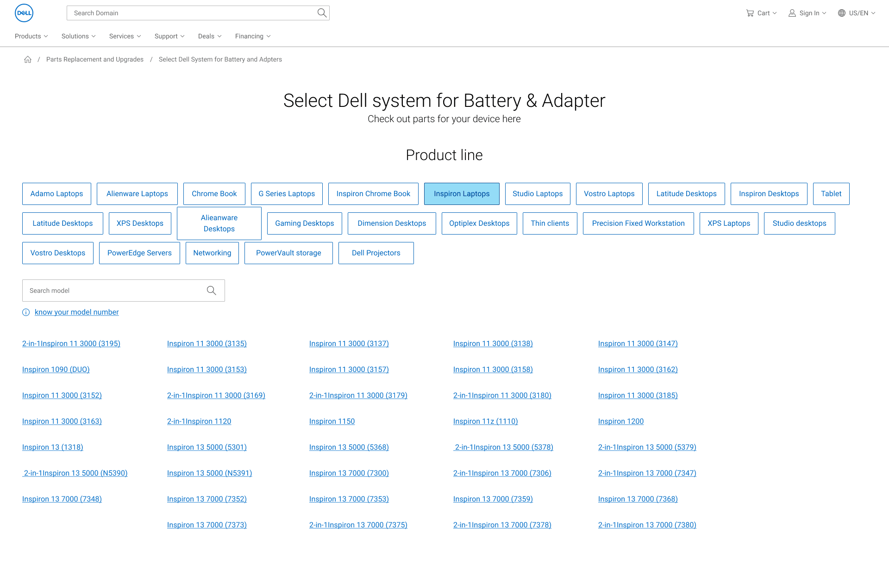The image size is (889, 588).
Task: Click the Sign In user icon
Action: coord(792,13)
